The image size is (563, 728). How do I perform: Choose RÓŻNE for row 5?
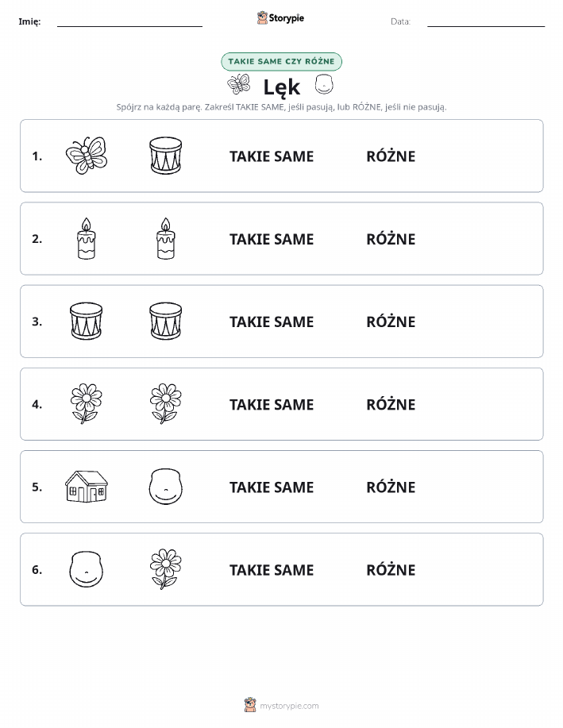pos(391,487)
